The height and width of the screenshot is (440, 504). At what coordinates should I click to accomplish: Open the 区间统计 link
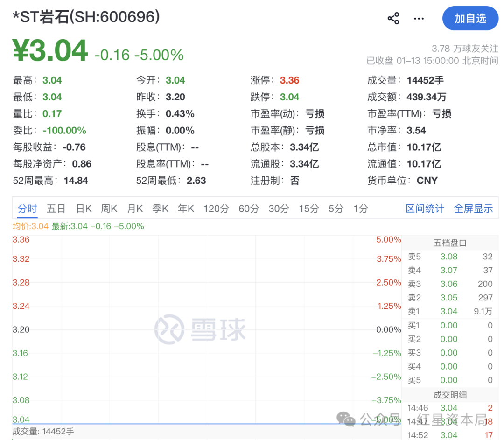coord(425,209)
